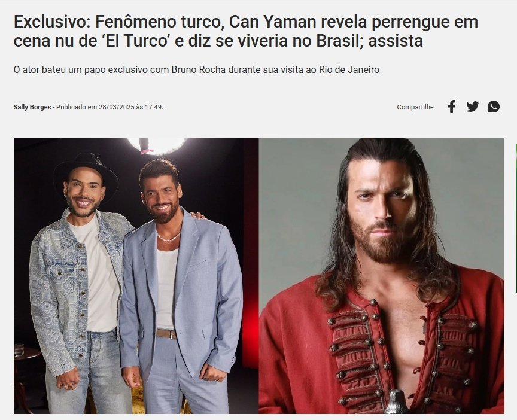Open author Sally Borges' profile link
The image size is (517, 420).
pyautogui.click(x=32, y=107)
